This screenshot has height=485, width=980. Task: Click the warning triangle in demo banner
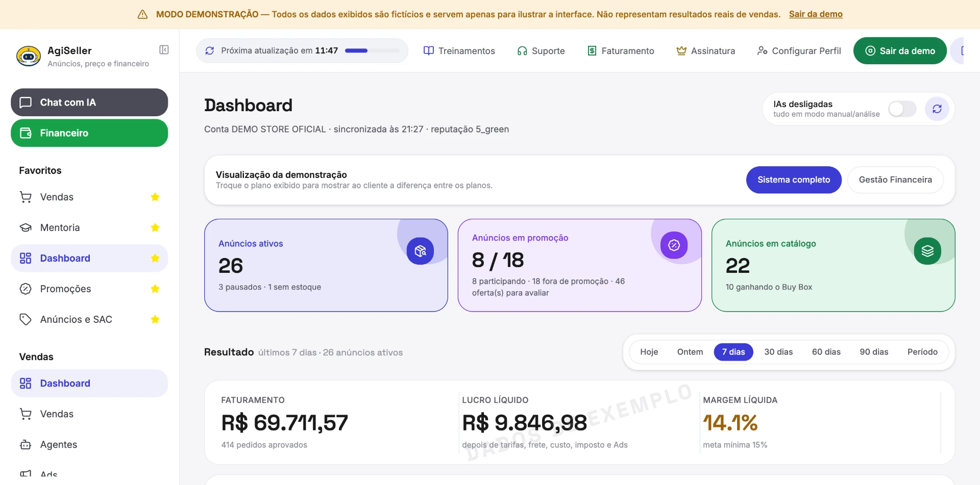143,14
